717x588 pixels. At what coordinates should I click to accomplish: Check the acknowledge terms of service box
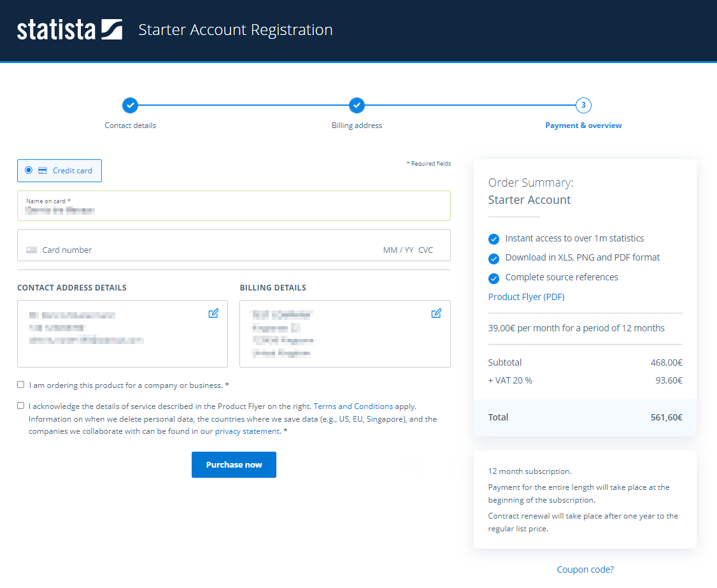click(x=20, y=406)
